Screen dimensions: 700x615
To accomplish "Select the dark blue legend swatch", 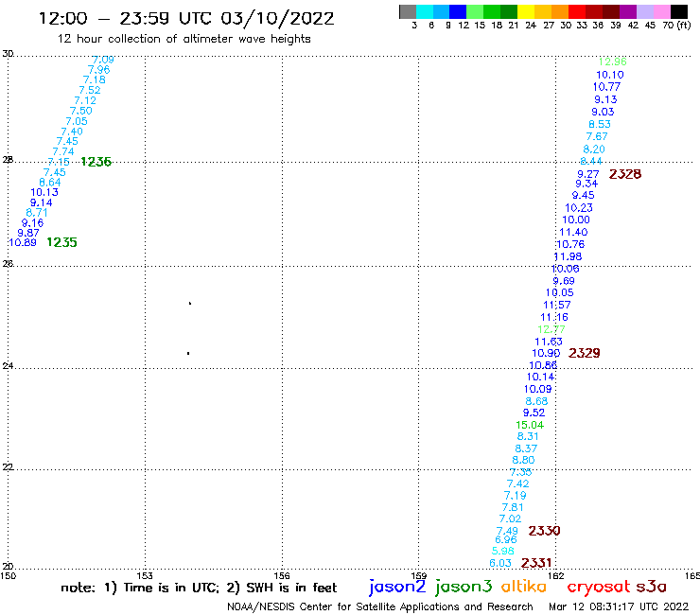I will click(x=459, y=11).
